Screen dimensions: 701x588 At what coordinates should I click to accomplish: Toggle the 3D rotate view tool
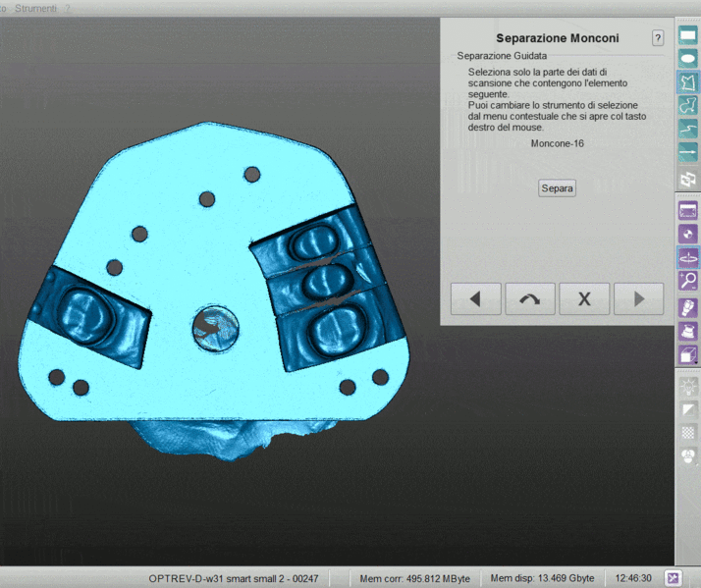[688, 257]
